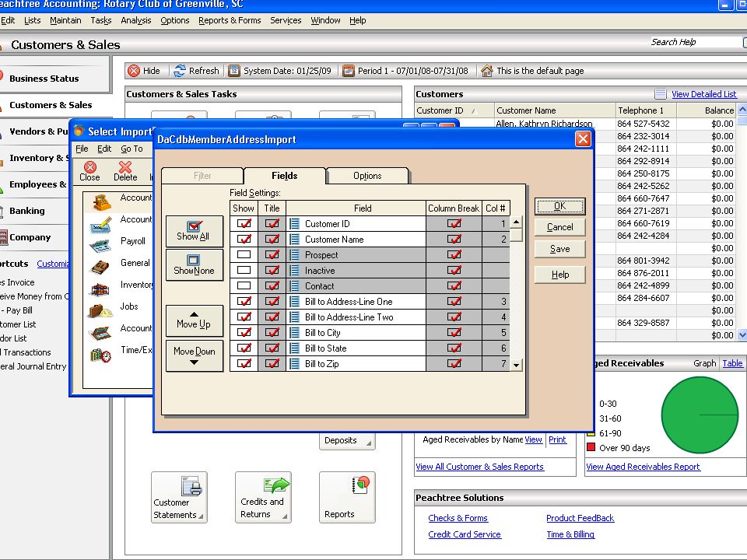Enable Show for Prospect field
This screenshot has height=560, width=747.
click(x=244, y=255)
